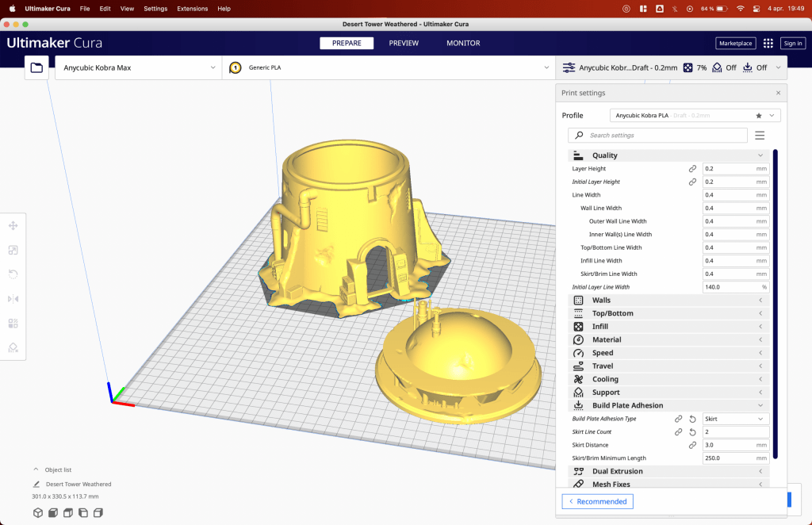This screenshot has height=525, width=812.
Task: Switch to the front view icon
Action: pyautogui.click(x=53, y=512)
